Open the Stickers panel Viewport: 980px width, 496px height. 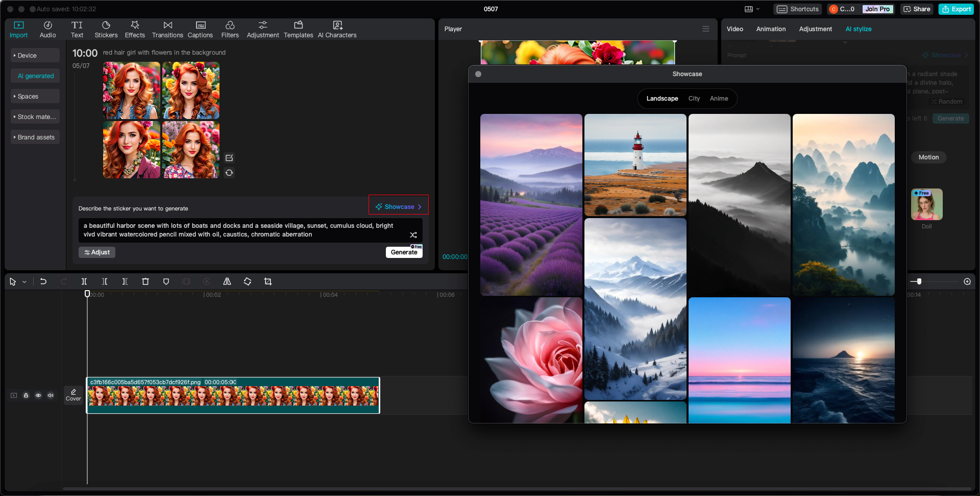106,29
